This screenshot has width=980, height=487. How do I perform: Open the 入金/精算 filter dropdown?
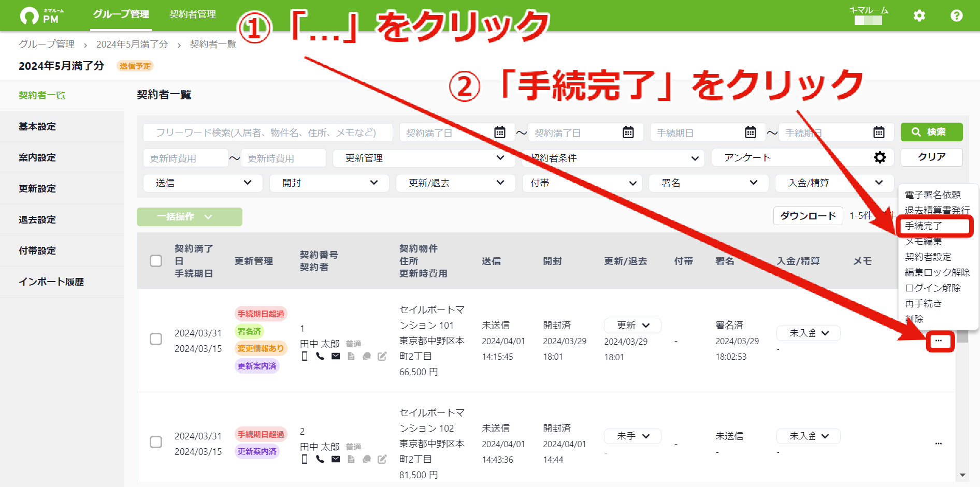pyautogui.click(x=834, y=183)
